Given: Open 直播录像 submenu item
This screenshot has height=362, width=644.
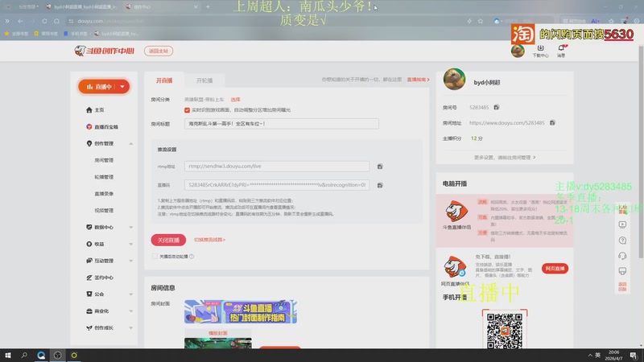Looking at the screenshot, I should tap(104, 194).
